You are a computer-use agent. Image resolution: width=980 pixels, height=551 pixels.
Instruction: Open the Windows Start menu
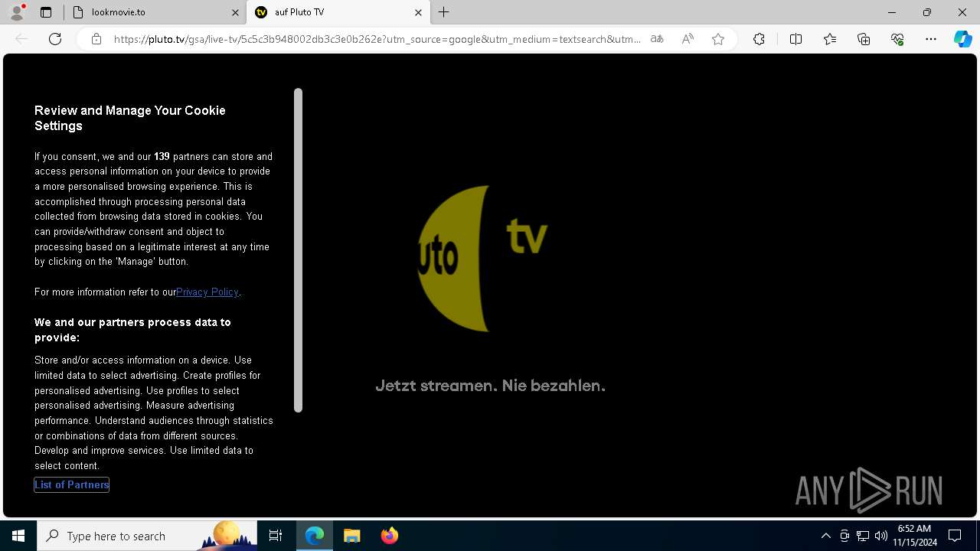(18, 536)
